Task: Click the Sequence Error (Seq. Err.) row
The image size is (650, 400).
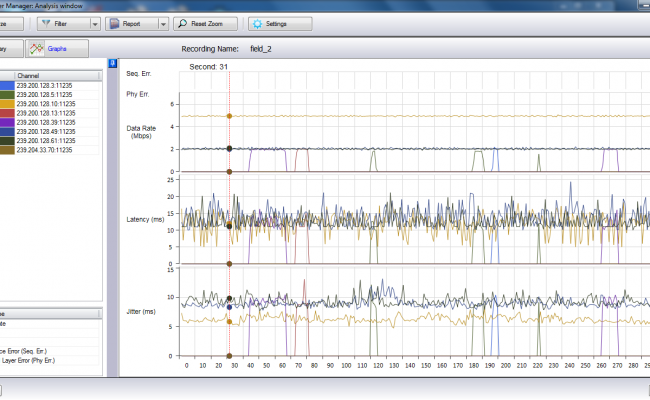Action: (49, 351)
